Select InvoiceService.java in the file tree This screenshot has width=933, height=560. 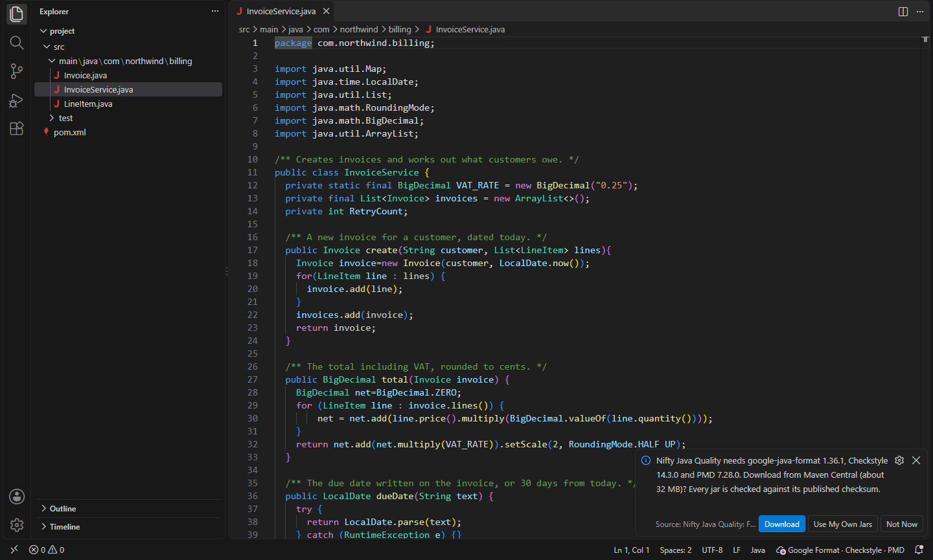[x=128, y=89]
